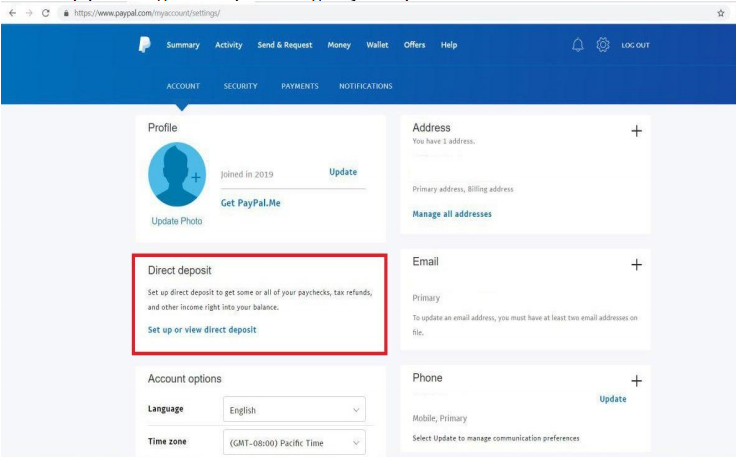Click the plus icon beside Address
The image size is (736, 458).
tap(636, 133)
